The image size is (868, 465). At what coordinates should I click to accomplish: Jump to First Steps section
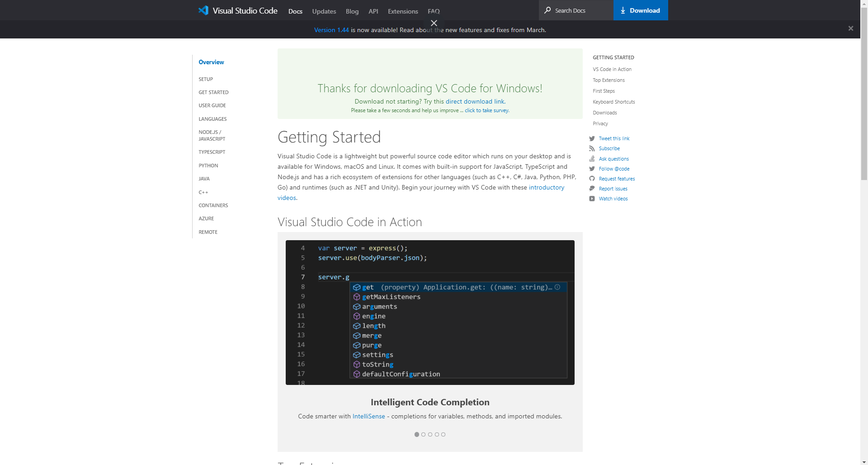coord(604,91)
